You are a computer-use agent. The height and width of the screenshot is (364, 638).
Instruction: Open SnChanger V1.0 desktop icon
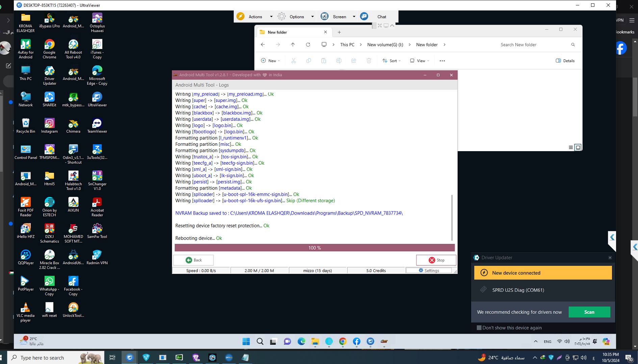97,180
